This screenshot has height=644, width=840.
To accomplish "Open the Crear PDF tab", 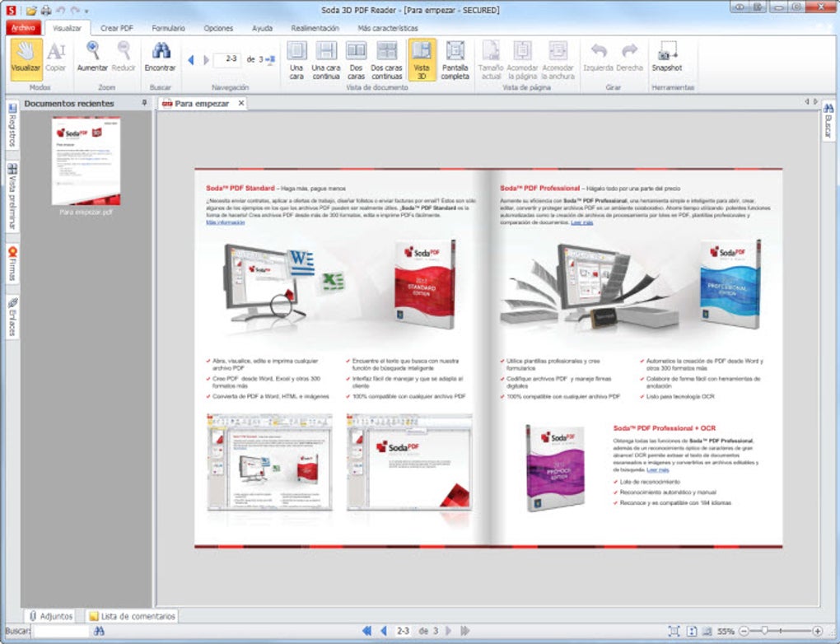I will (x=117, y=28).
